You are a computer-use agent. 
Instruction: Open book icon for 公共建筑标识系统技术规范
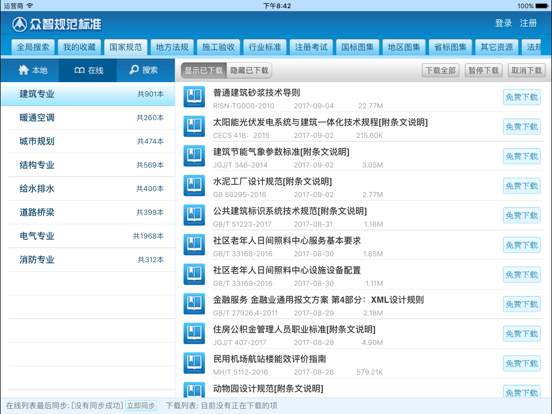[194, 215]
